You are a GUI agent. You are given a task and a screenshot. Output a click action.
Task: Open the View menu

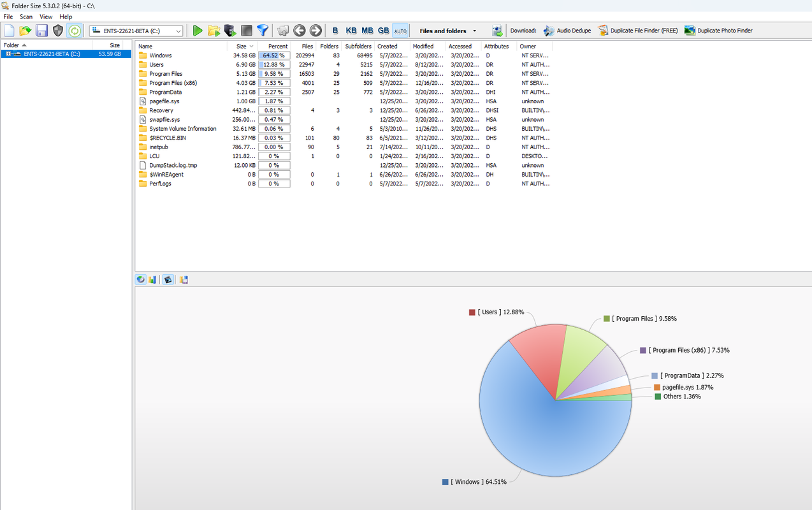pos(46,17)
